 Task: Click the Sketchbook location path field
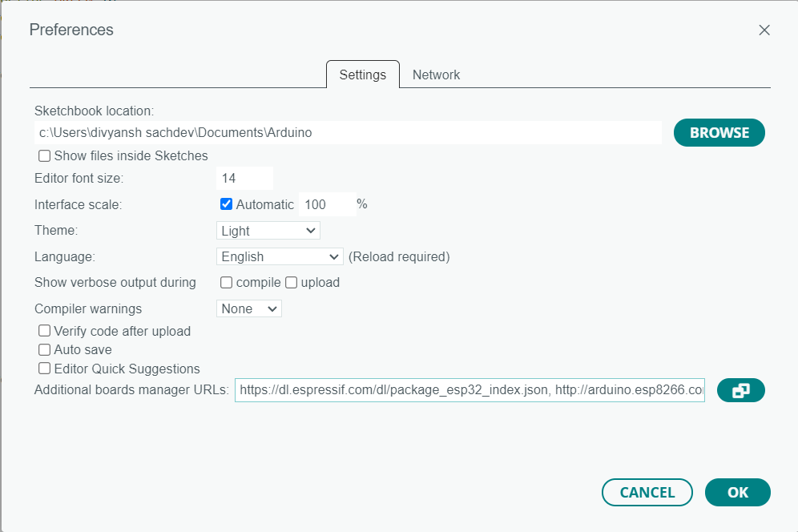tap(348, 133)
